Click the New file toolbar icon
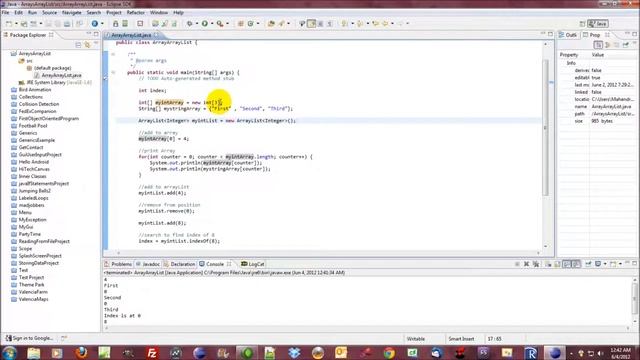Screen dimensions: 640x360 (9, 24)
